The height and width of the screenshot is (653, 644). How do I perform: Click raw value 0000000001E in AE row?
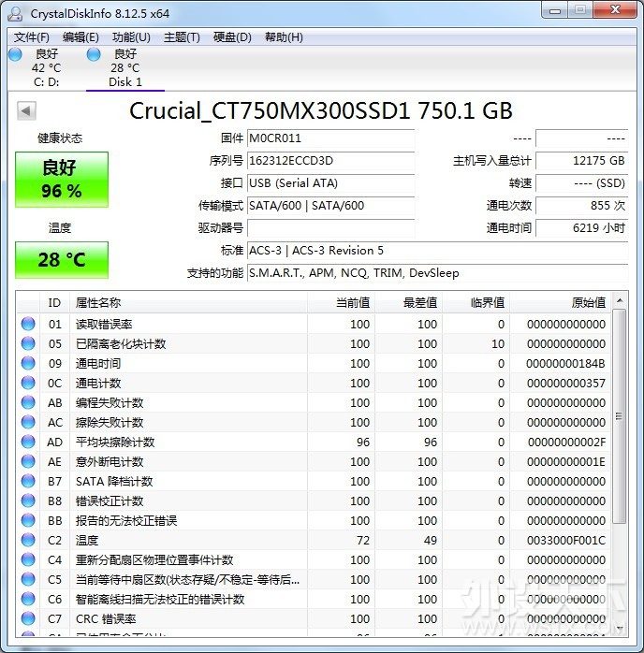click(565, 461)
